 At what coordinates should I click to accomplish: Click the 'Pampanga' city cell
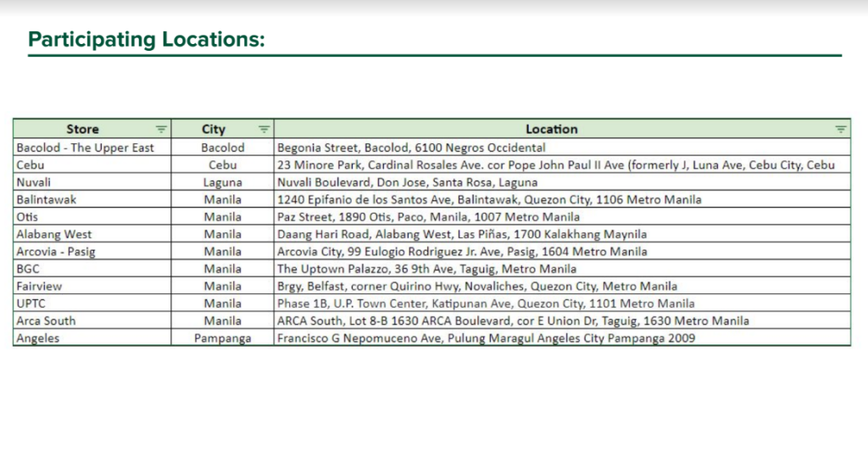tap(223, 337)
